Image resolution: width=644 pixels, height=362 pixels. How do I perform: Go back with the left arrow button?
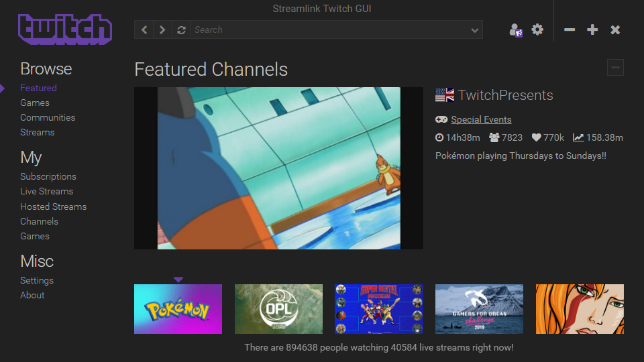coord(144,30)
